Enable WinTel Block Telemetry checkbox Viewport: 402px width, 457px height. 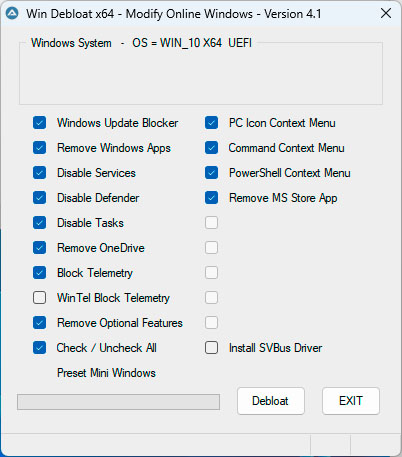point(40,298)
